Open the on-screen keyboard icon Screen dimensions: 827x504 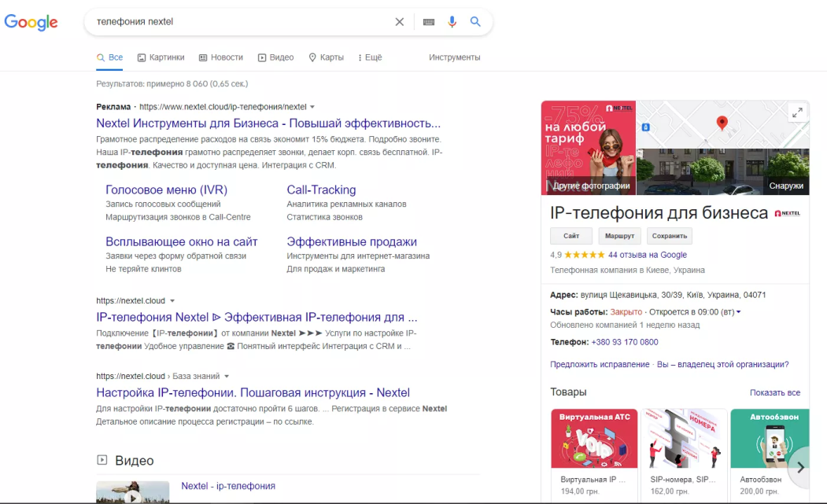429,22
